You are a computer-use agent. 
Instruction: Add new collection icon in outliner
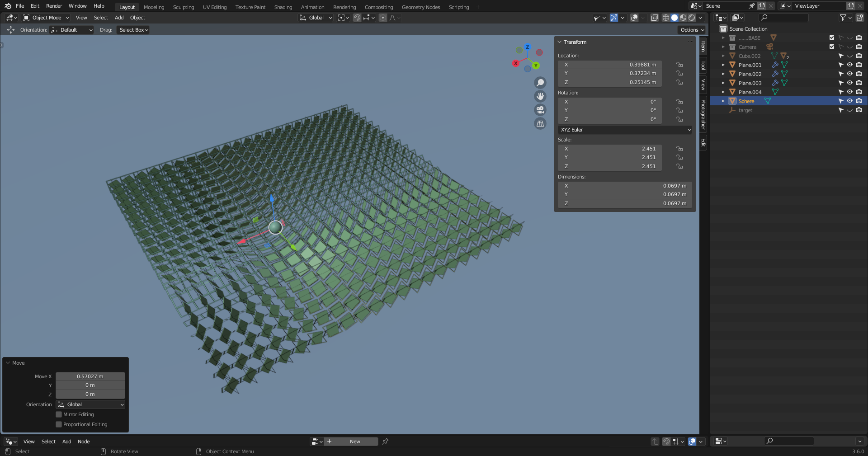[x=860, y=18]
